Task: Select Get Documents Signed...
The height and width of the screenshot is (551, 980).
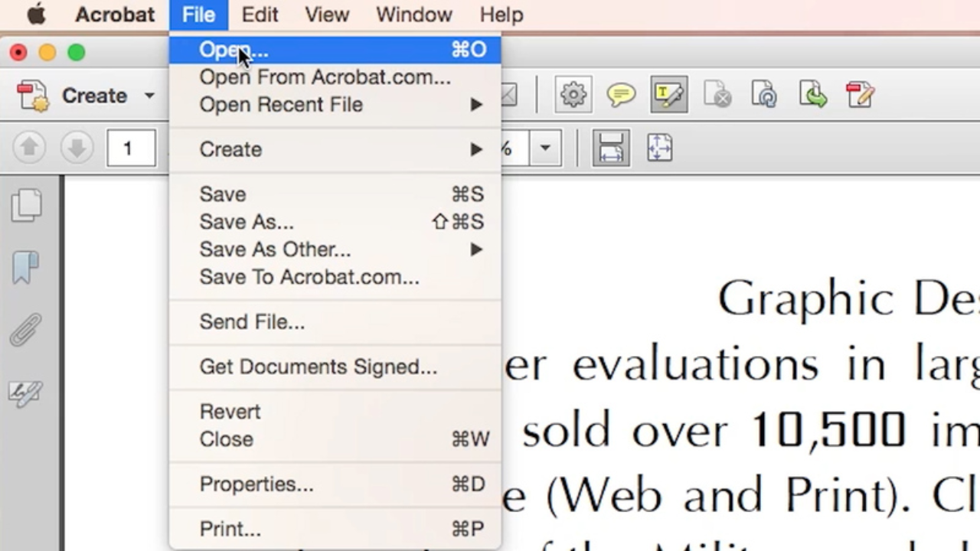Action: [335, 367]
